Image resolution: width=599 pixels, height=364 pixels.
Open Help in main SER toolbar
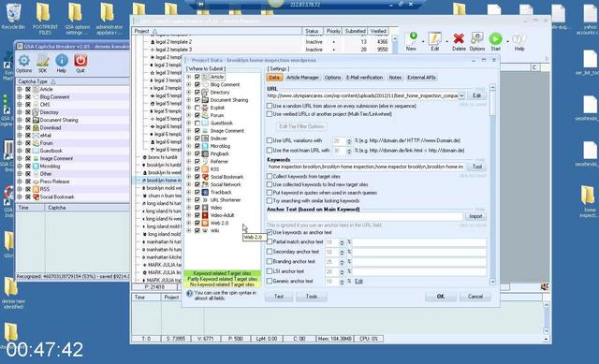tap(519, 41)
